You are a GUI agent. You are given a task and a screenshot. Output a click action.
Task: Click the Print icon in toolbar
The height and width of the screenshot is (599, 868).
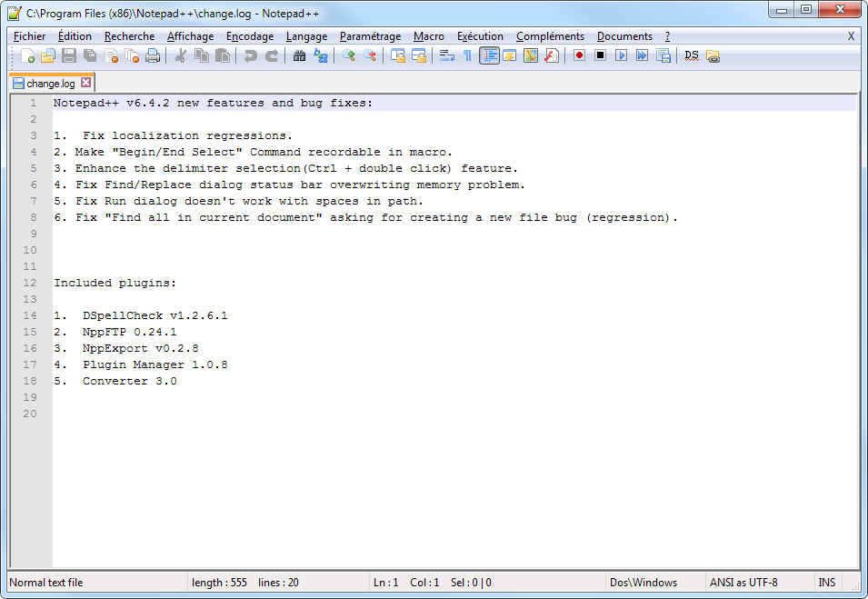[x=153, y=55]
